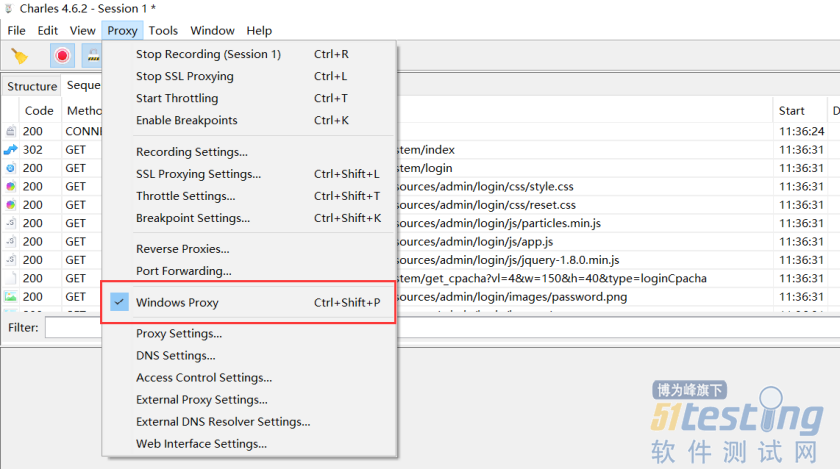
Task: Open the Window menu
Action: [x=213, y=31]
